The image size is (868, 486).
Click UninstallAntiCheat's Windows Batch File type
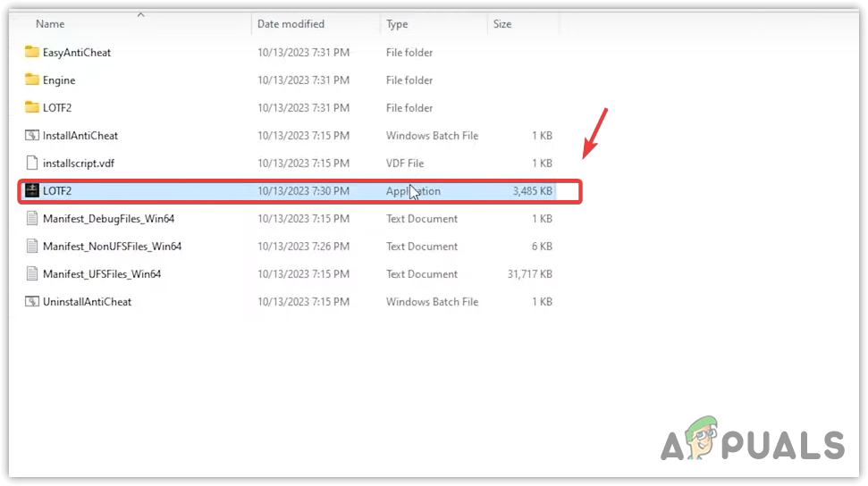click(432, 301)
